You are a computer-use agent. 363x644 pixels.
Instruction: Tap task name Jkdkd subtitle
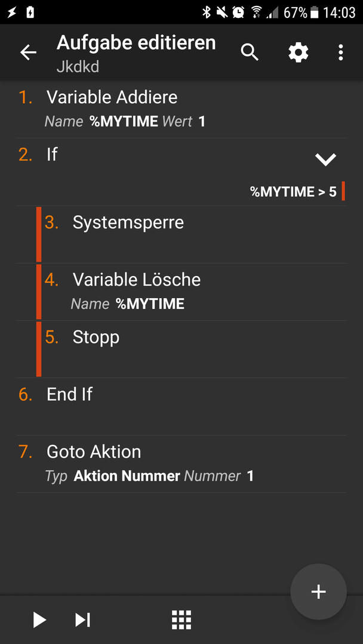pyautogui.click(x=78, y=67)
